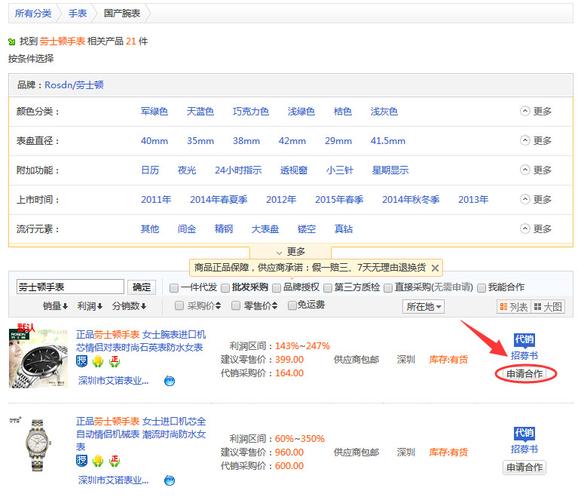This screenshot has width=578, height=500.
Task: Open second watch product thumbnail
Action: coord(37,444)
